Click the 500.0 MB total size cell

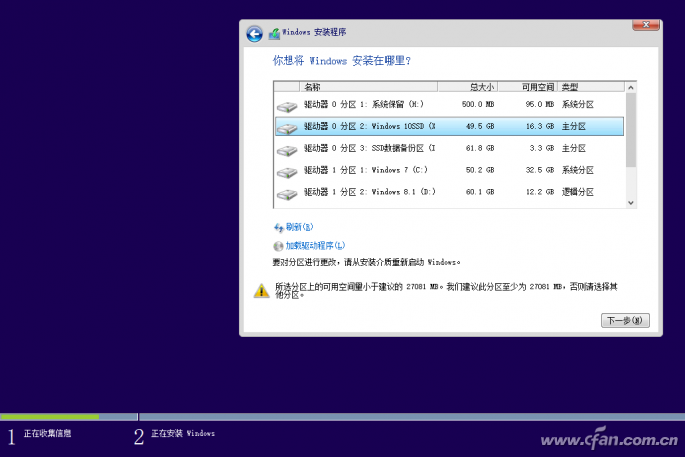point(478,104)
